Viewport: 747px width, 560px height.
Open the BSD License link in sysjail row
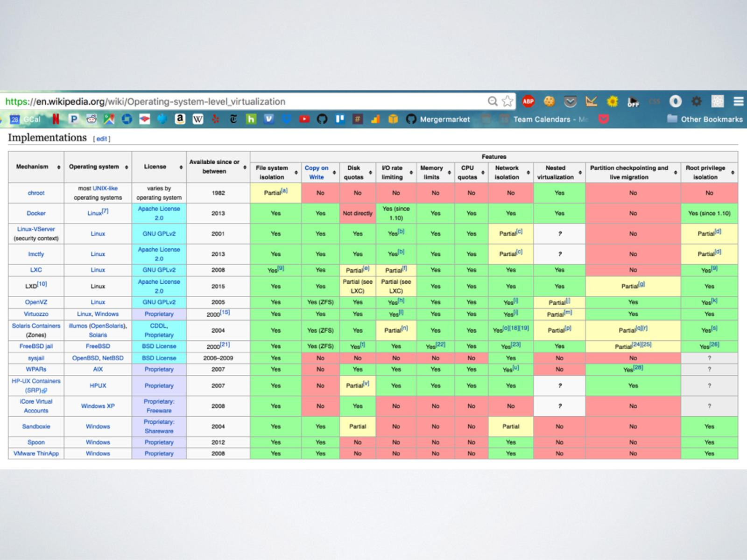tap(159, 358)
